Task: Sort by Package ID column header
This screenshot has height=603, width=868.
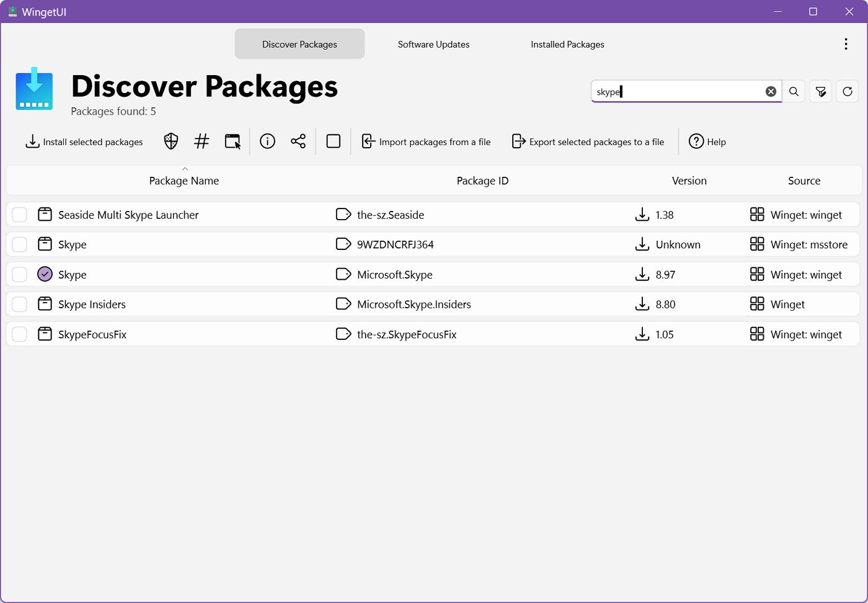Action: pos(482,181)
